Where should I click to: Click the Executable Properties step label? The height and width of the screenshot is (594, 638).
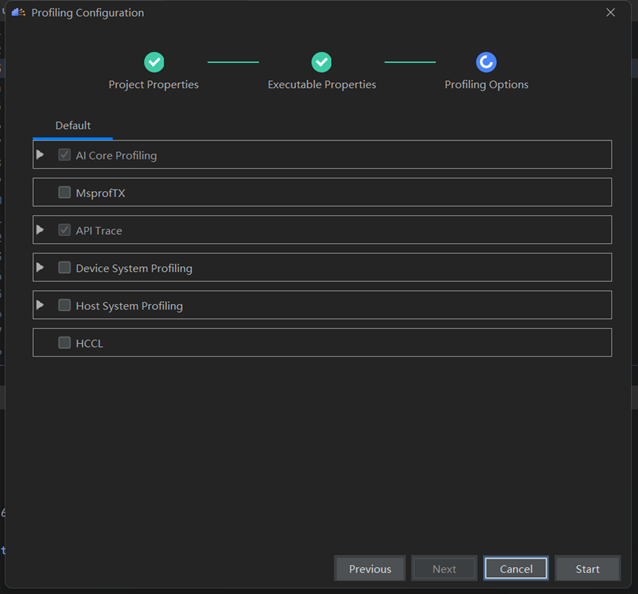click(x=322, y=85)
